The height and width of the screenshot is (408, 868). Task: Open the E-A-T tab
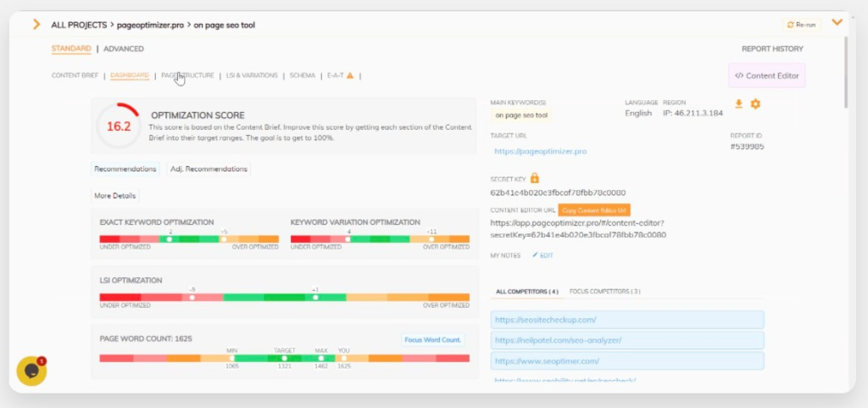(336, 75)
